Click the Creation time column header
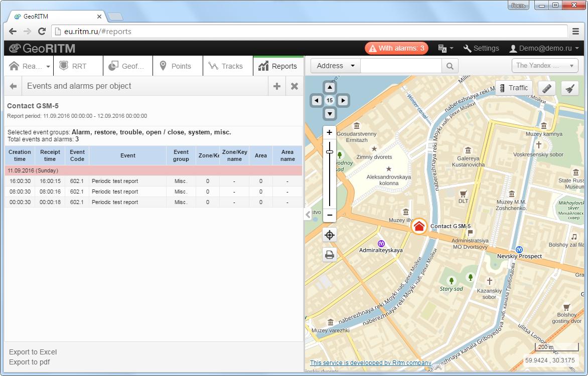 coord(20,155)
